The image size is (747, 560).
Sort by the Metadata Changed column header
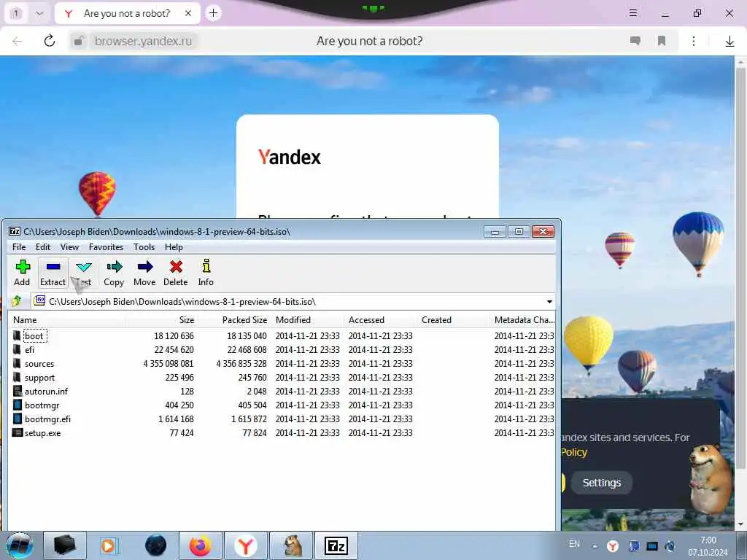click(x=522, y=320)
